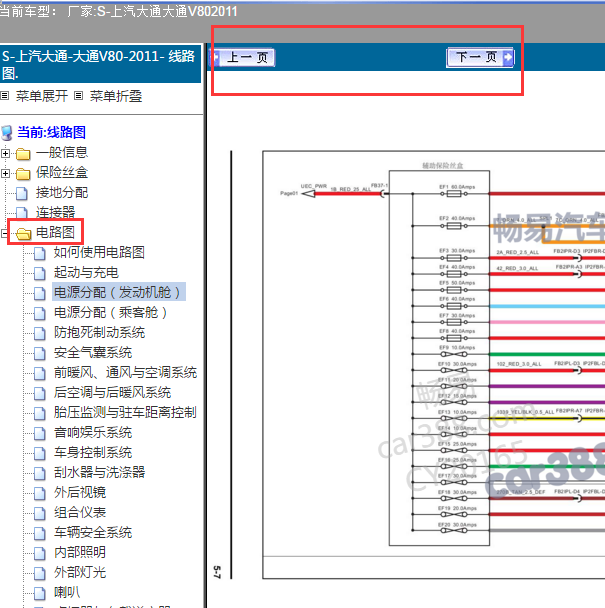Open 防抱死制动系统 diagram
Viewport: 605px width, 608px height.
[x=99, y=332]
